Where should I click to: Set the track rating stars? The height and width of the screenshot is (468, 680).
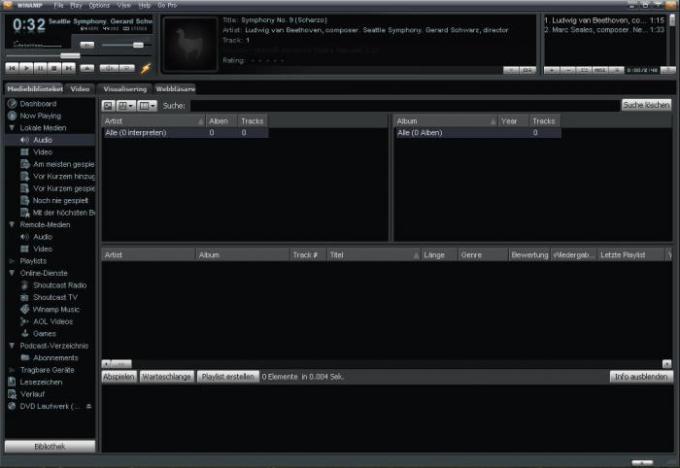[268, 61]
